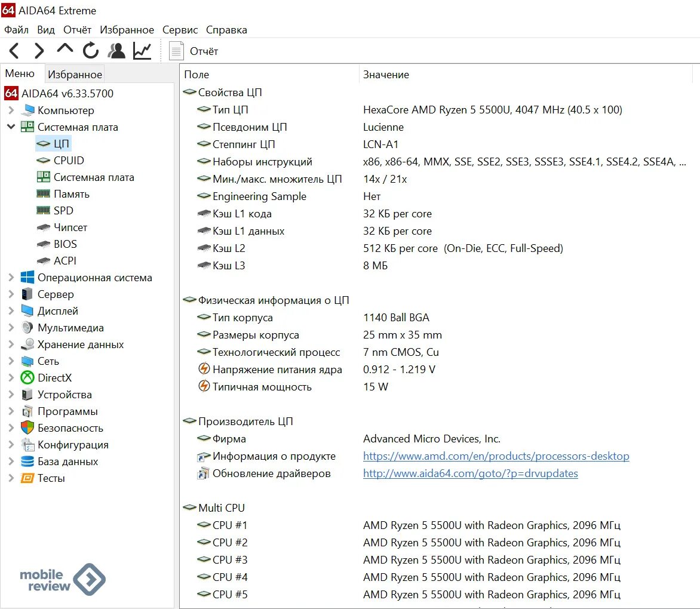Click the Тесты orange benchmark icon
The width and height of the screenshot is (700, 609).
tap(27, 478)
